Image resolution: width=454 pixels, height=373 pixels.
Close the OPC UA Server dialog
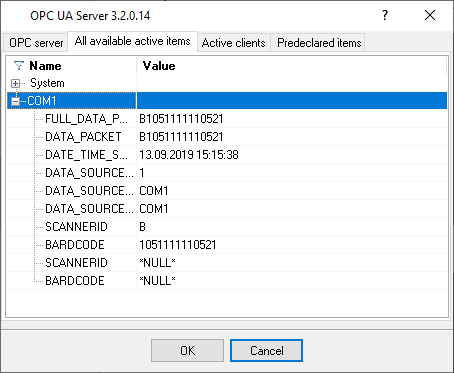click(x=430, y=15)
